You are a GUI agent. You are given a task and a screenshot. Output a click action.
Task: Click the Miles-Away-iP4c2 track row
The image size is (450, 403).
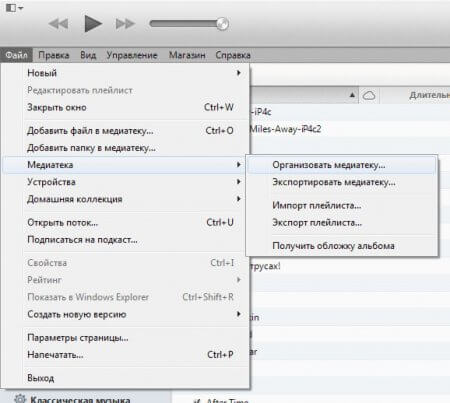(x=350, y=129)
